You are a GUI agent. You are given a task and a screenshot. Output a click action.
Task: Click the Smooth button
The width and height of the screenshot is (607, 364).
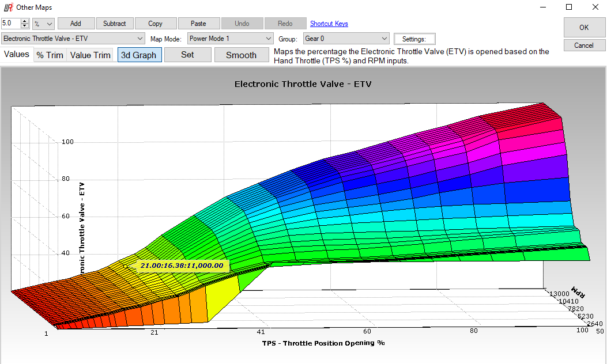point(241,55)
